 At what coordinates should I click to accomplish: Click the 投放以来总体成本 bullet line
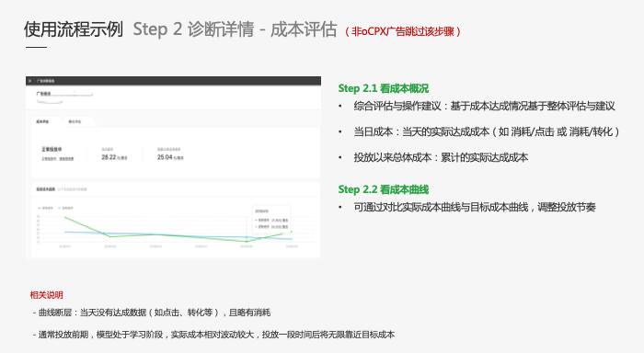[441, 157]
